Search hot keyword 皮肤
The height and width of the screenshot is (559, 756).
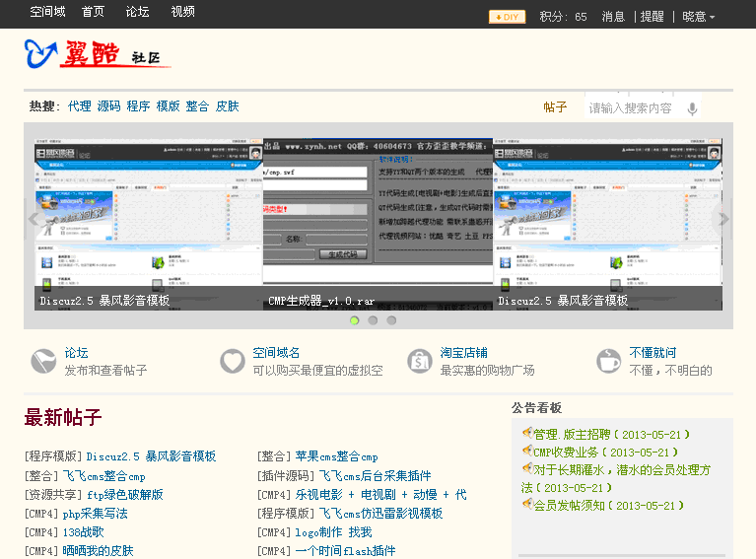click(x=227, y=106)
